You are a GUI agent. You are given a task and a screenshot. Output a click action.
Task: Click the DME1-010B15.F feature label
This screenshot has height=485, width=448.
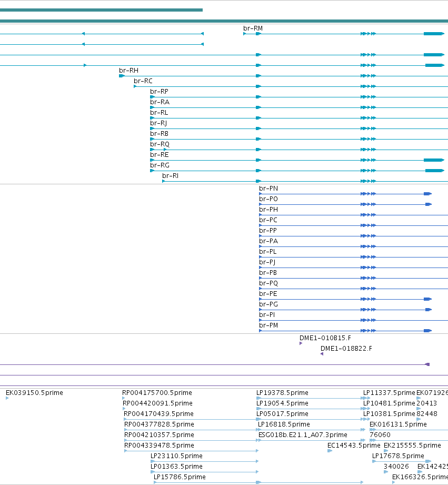[x=325, y=338]
